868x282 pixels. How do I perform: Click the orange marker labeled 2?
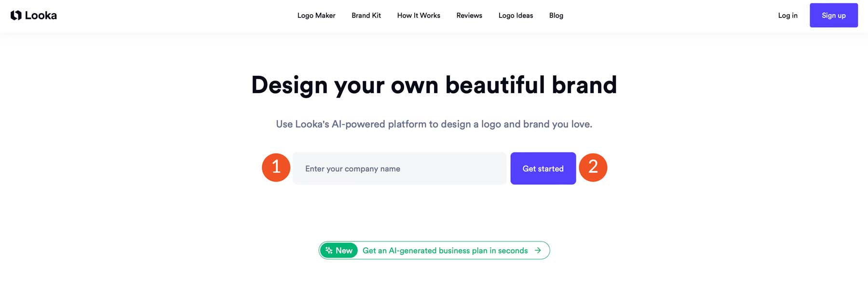594,167
